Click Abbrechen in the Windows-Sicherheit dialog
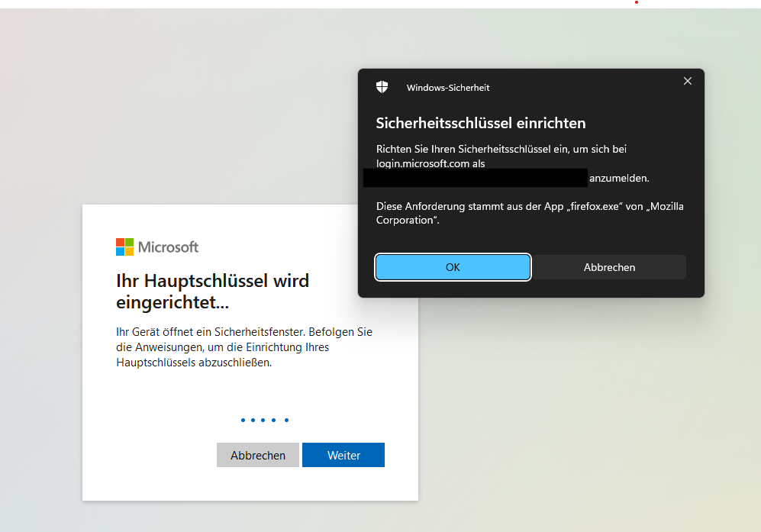 click(x=609, y=267)
